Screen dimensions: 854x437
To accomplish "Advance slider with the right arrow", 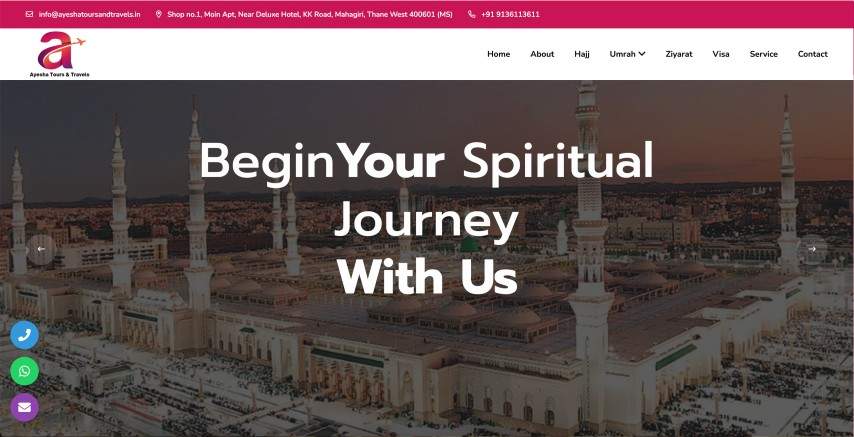I will (812, 249).
